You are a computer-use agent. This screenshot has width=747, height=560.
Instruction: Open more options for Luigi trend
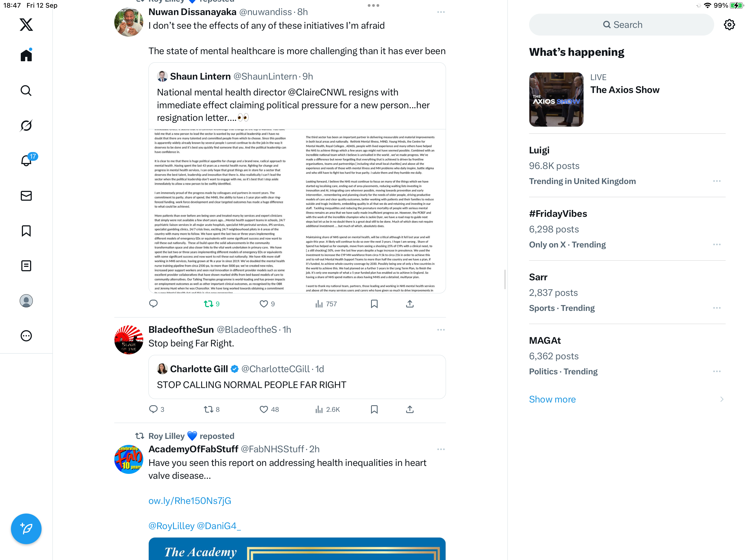tap(717, 181)
